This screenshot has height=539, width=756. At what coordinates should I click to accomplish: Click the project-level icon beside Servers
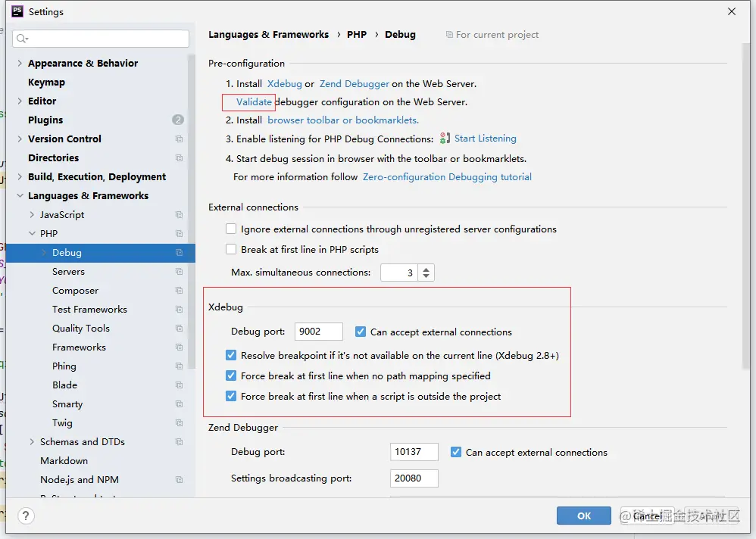point(179,272)
